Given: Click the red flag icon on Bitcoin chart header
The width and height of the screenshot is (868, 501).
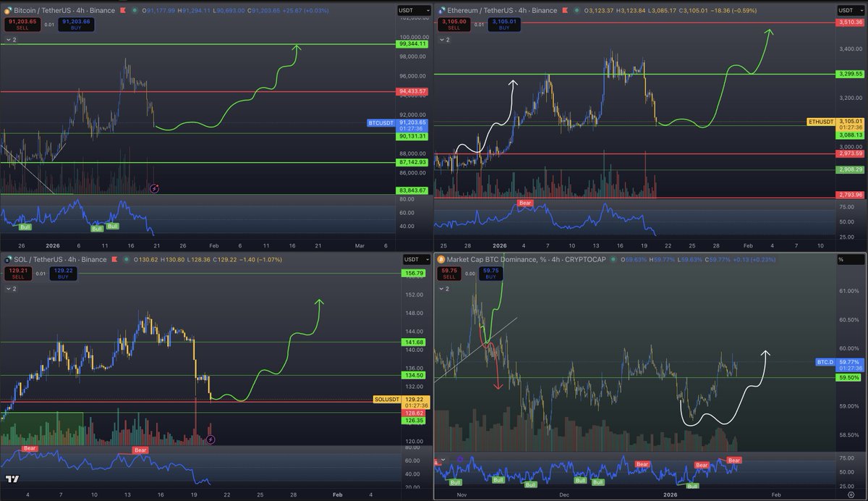Looking at the screenshot, I should coord(122,10).
